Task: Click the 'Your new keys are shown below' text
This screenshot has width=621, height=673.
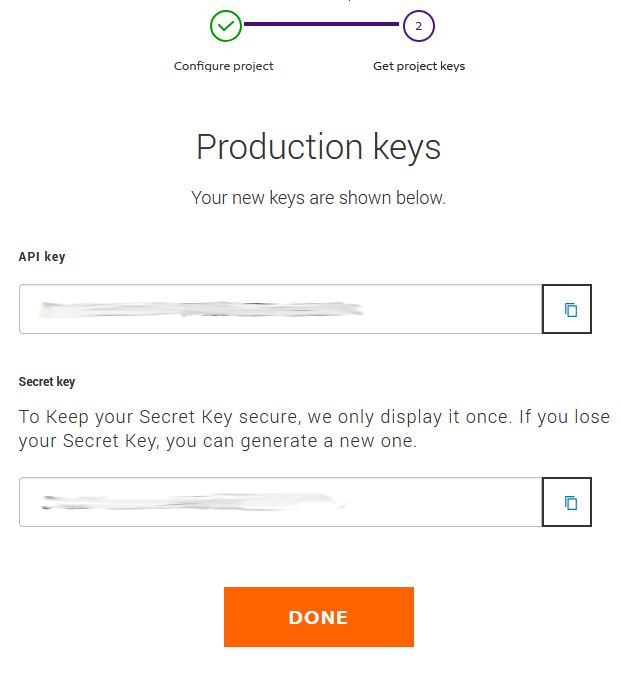Action: click(x=318, y=198)
